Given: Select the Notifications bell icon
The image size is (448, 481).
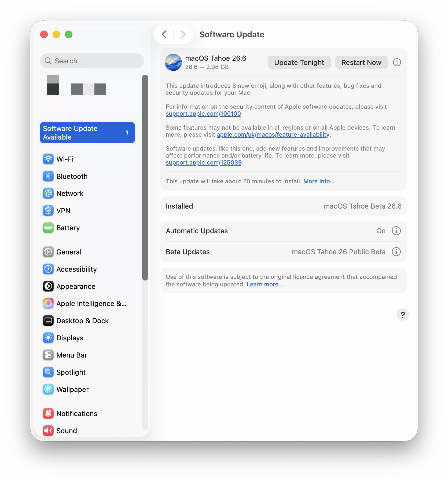Looking at the screenshot, I should click(48, 413).
